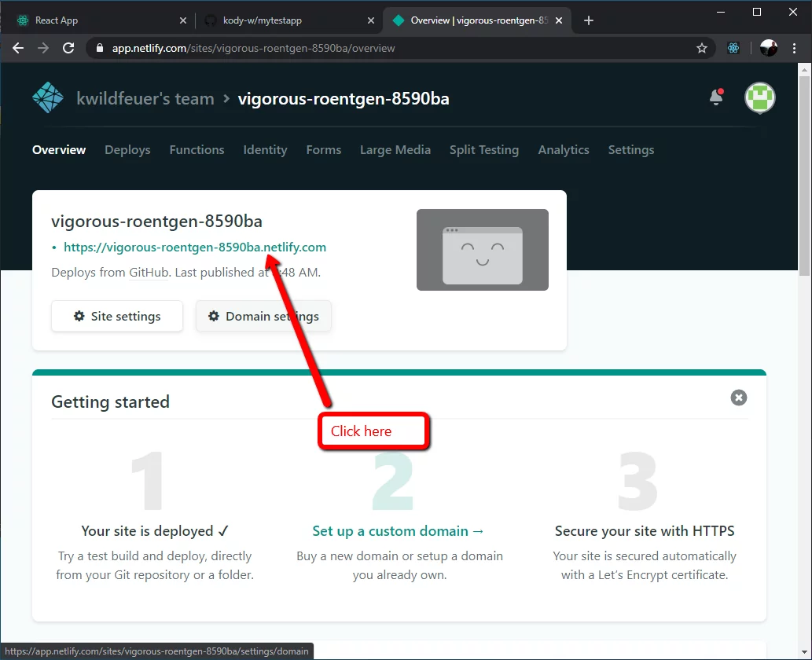Image resolution: width=812 pixels, height=660 pixels.
Task: View site information via the lock icon
Action: tap(100, 48)
